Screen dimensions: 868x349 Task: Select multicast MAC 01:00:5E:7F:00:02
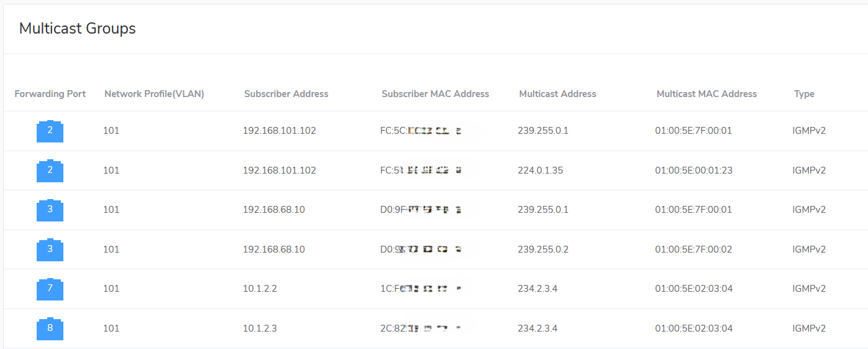[693, 249]
